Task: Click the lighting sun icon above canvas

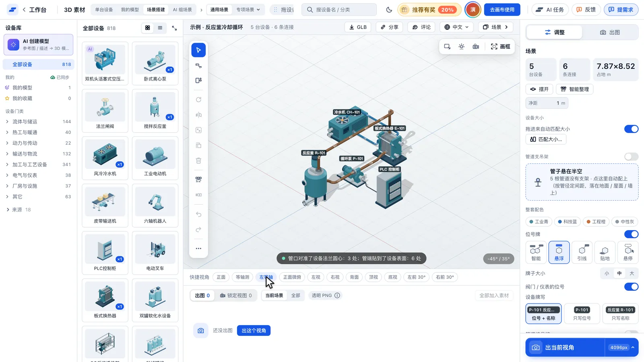Action: click(x=461, y=47)
